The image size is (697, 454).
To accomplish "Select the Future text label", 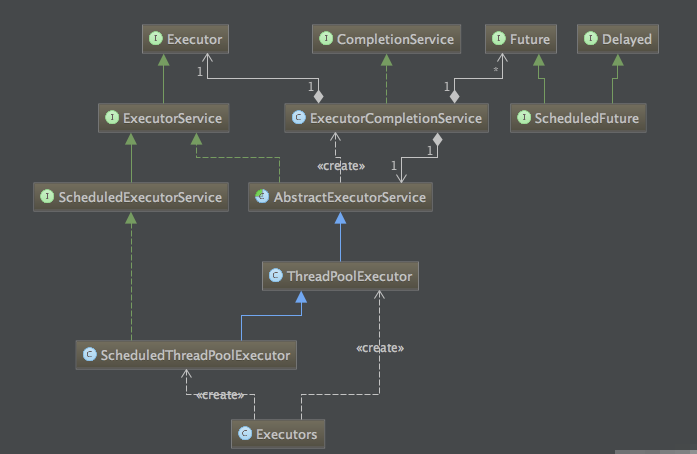I will click(530, 39).
